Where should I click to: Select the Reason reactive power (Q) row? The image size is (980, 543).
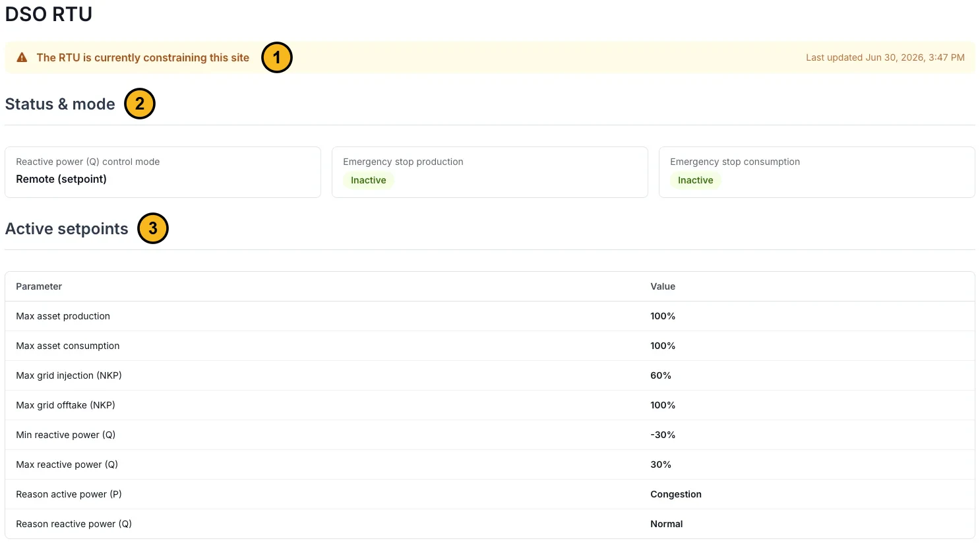[x=490, y=524]
